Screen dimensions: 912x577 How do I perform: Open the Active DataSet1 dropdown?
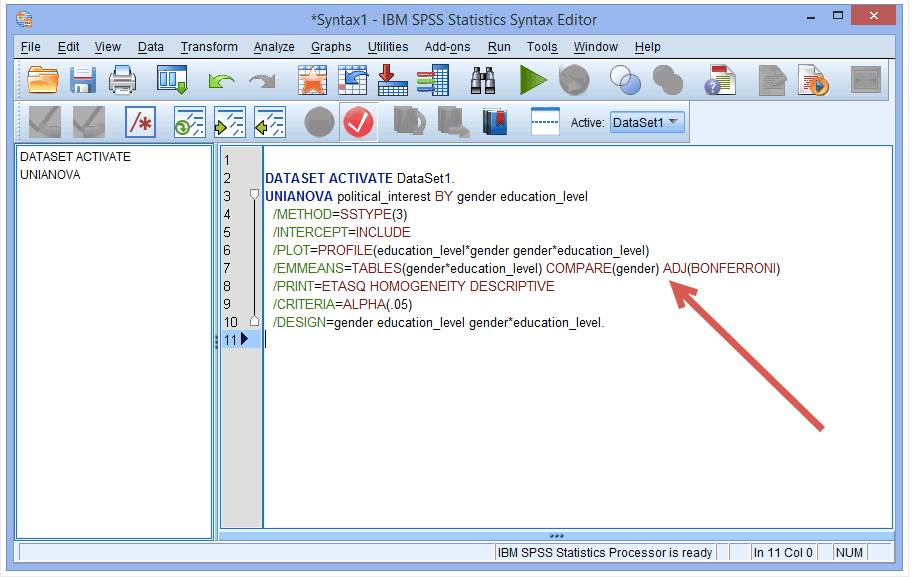[x=646, y=122]
